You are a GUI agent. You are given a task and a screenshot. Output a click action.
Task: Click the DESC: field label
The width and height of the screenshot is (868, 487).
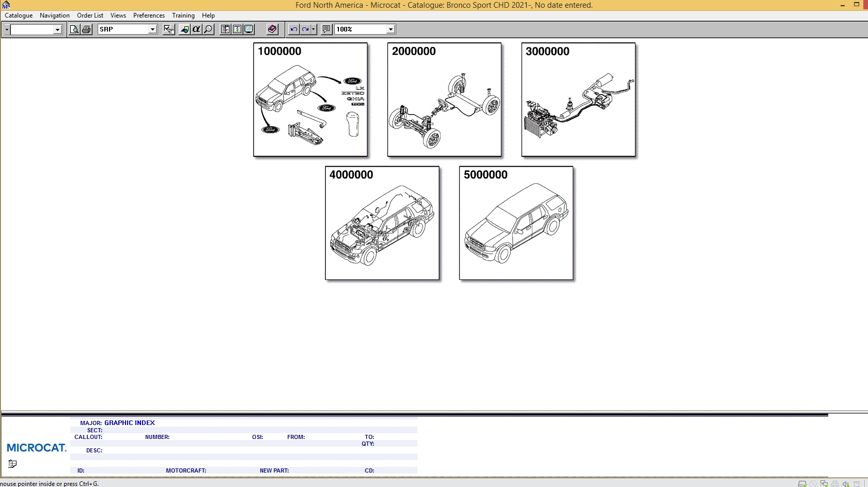[x=94, y=450]
